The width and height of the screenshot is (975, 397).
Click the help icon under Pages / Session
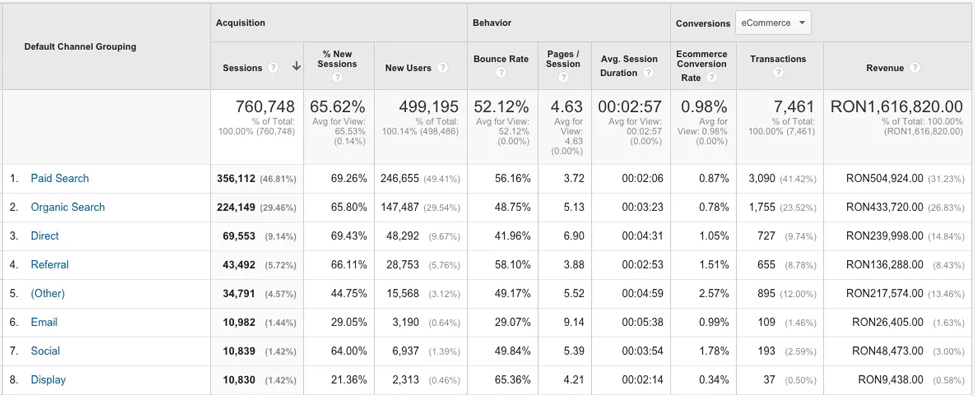(563, 78)
